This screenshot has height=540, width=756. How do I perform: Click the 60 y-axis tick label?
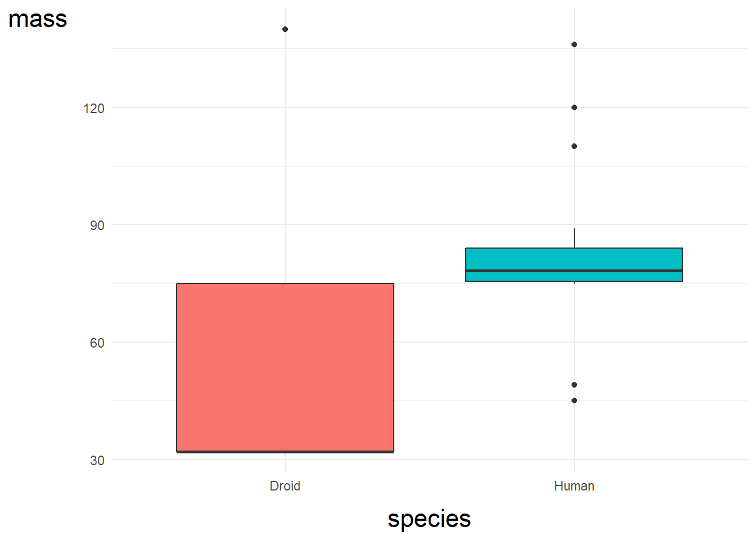coord(97,343)
